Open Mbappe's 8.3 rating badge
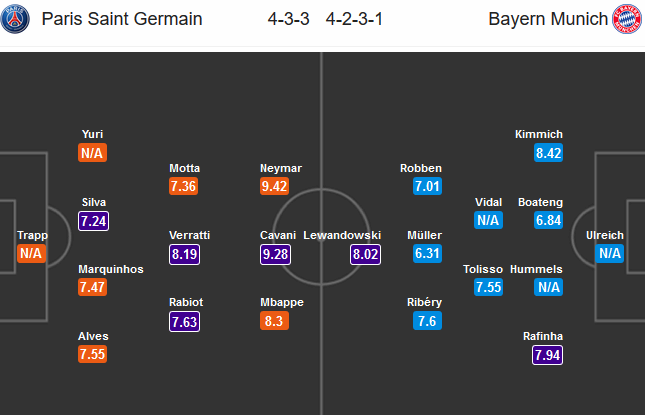The width and height of the screenshot is (645, 415). click(x=274, y=321)
